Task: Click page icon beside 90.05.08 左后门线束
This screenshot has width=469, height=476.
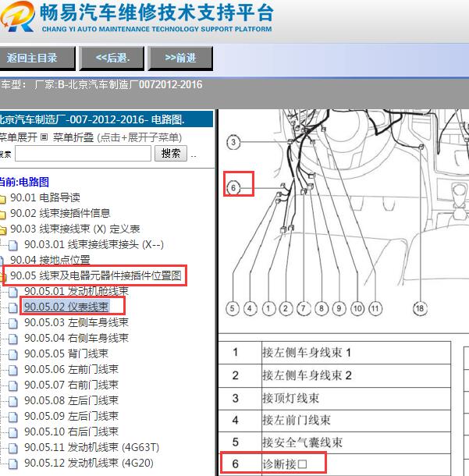Action: click(x=12, y=401)
